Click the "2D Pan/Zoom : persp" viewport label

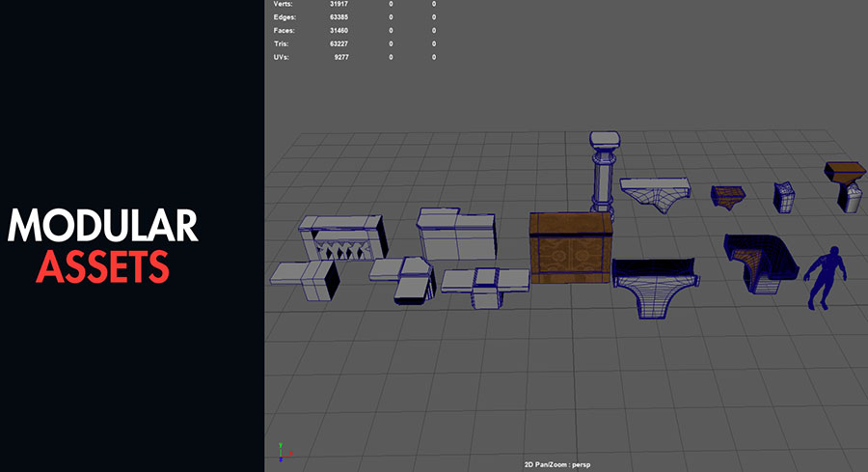click(x=557, y=465)
